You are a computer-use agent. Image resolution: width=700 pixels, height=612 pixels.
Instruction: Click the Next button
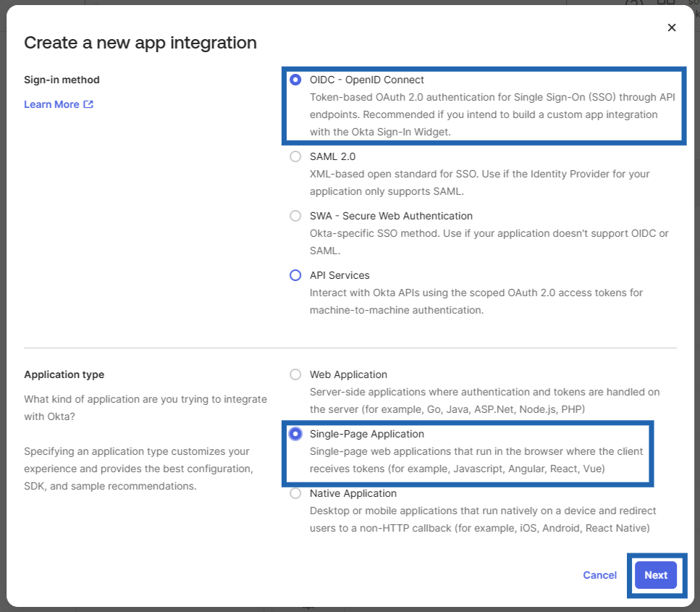tap(655, 575)
